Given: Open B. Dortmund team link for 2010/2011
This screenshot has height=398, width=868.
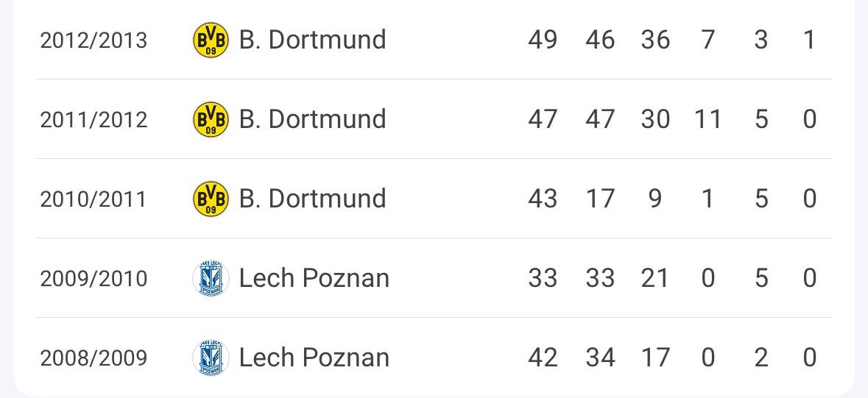Looking at the screenshot, I should pos(312,199).
